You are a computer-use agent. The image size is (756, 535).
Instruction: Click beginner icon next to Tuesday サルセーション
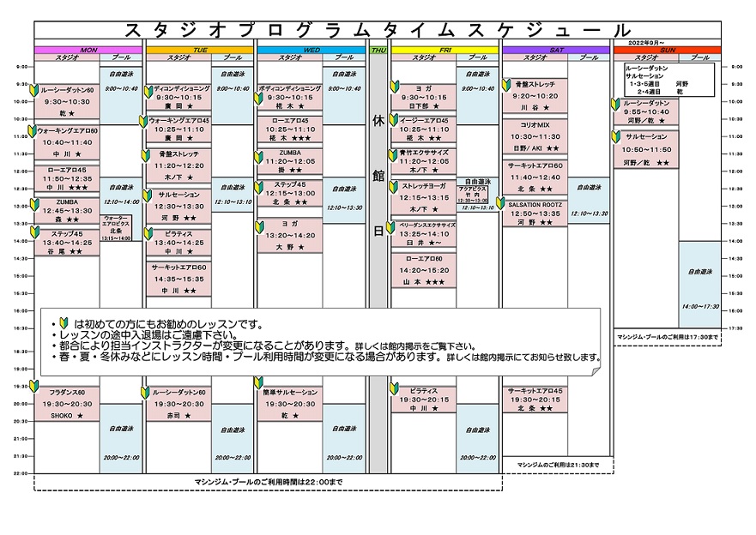tap(148, 195)
